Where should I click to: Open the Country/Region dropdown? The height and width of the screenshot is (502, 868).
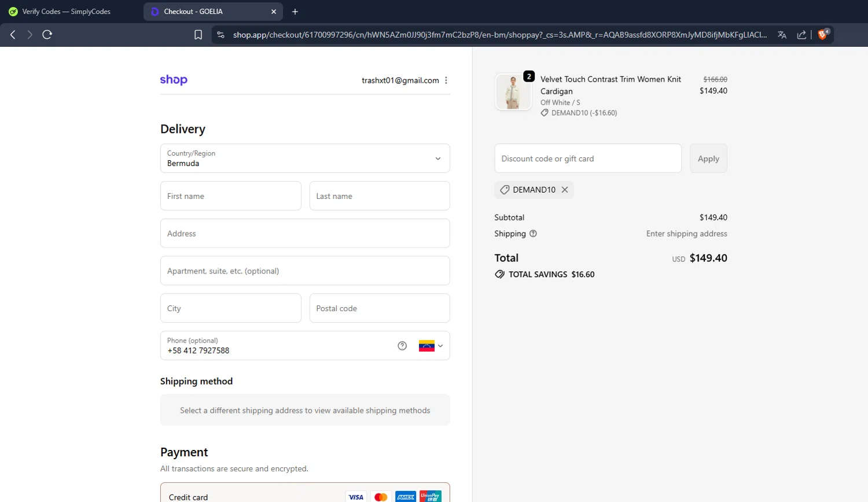click(x=305, y=158)
